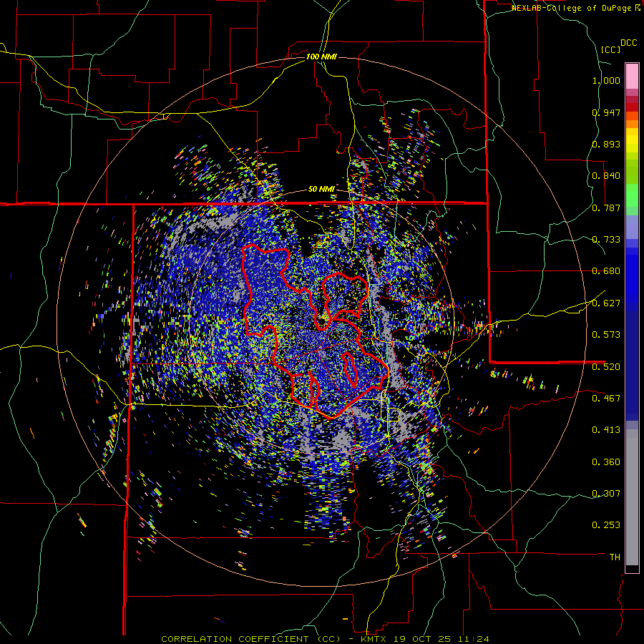The image size is (644, 644).
Task: Pick the yellow segment of the color bar
Action: 632,140
